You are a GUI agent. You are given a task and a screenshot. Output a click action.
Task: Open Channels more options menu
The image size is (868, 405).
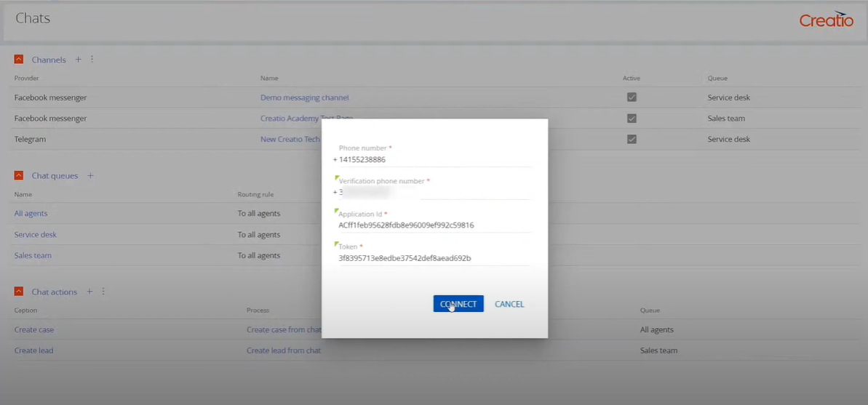coord(92,59)
